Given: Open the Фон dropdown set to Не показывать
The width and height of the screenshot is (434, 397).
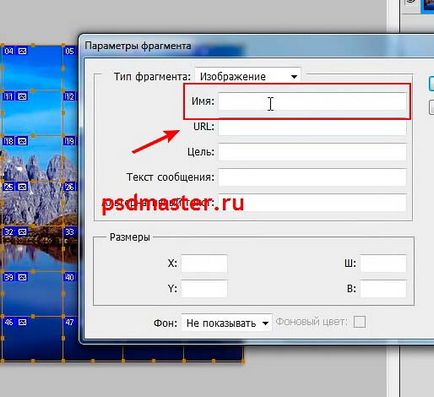Looking at the screenshot, I should click(x=227, y=323).
